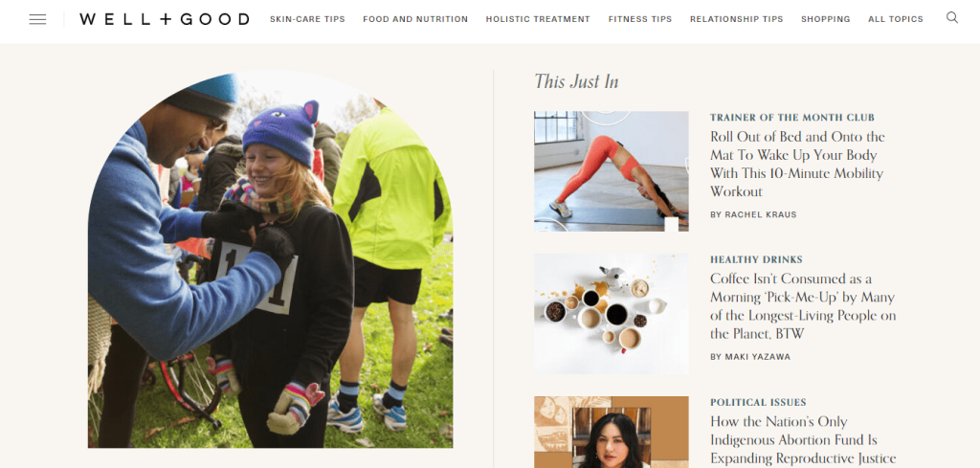Image resolution: width=980 pixels, height=468 pixels.
Task: Open Skin-Care Tips menu
Action: (x=307, y=19)
